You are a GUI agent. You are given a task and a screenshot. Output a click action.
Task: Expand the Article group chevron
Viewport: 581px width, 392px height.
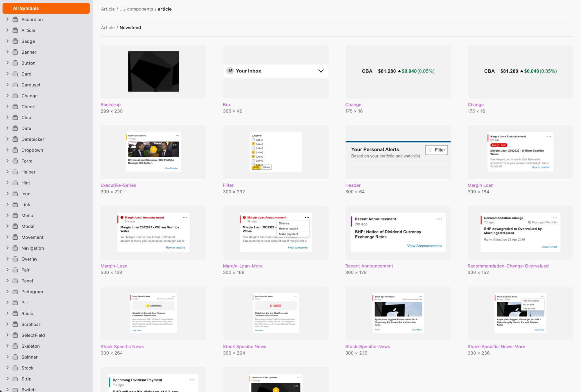coord(8,30)
